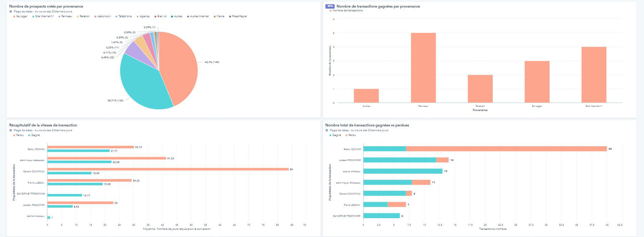Click the Perdu bar valued 23 for Jordan
The height and width of the screenshot is (237, 644).
[80, 203]
